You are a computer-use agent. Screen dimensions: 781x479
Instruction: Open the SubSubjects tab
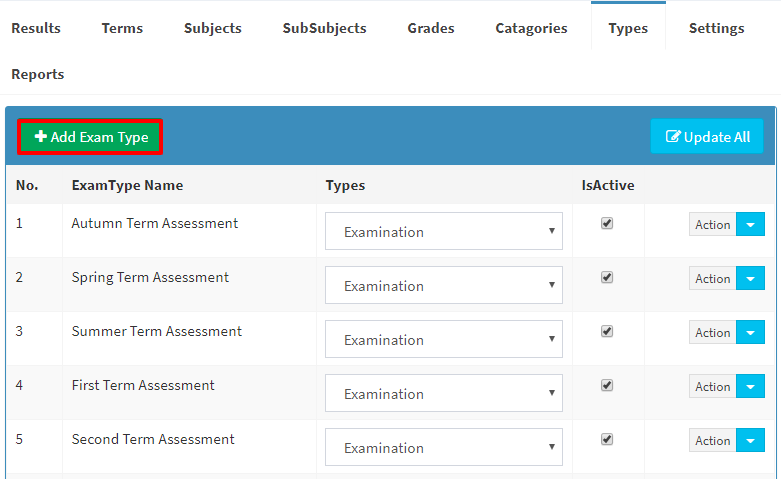tap(324, 28)
